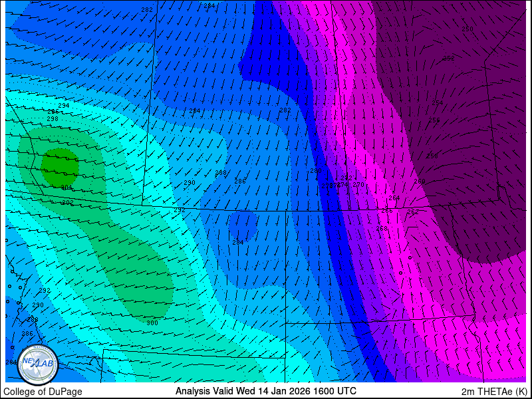
Task: Click the "College of DuPage" caption
Action: tap(43, 392)
